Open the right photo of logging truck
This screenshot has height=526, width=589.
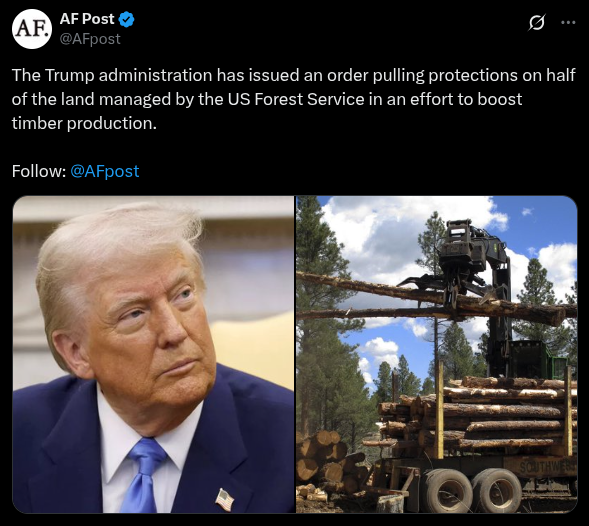(436, 354)
